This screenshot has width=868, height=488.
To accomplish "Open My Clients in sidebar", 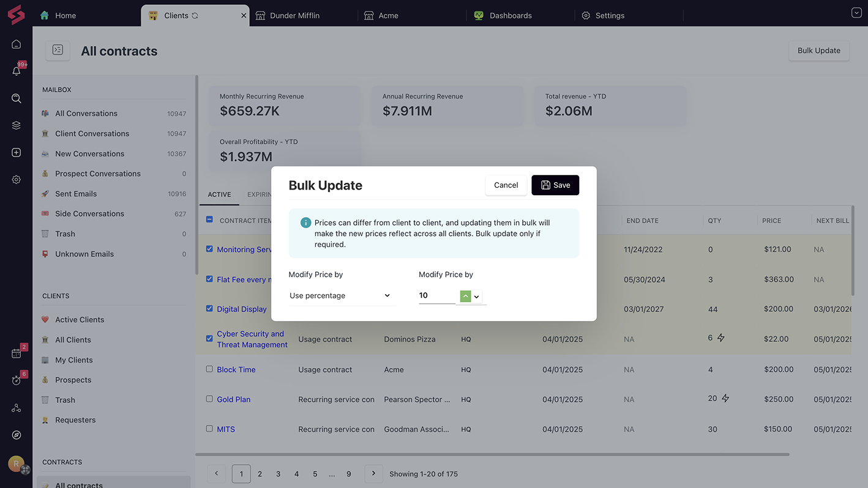I will pos(74,360).
